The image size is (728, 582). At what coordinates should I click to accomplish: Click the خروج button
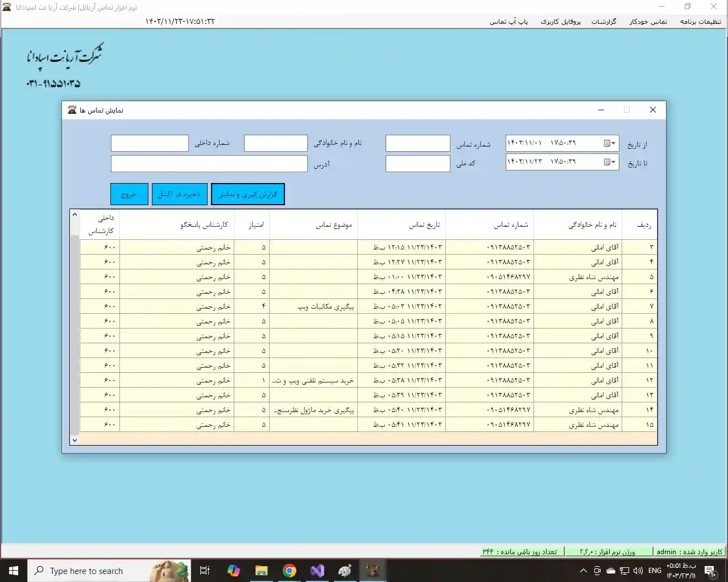(129, 194)
